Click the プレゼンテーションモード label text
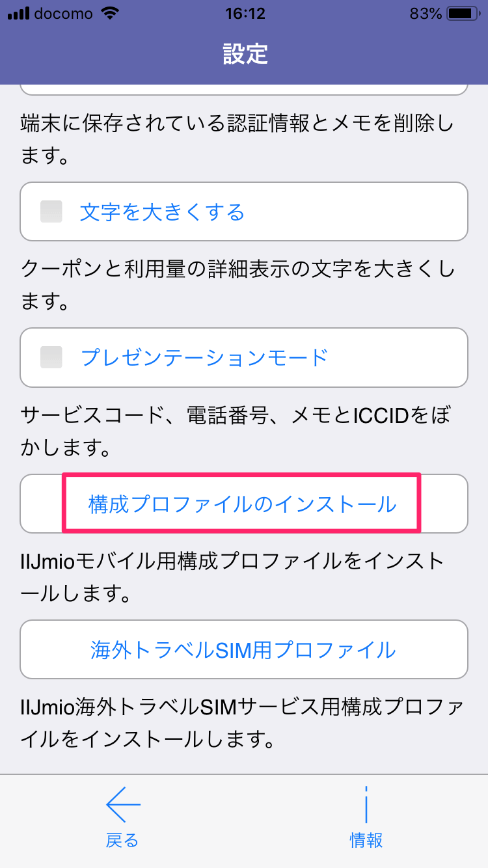488x868 pixels. pyautogui.click(x=204, y=357)
